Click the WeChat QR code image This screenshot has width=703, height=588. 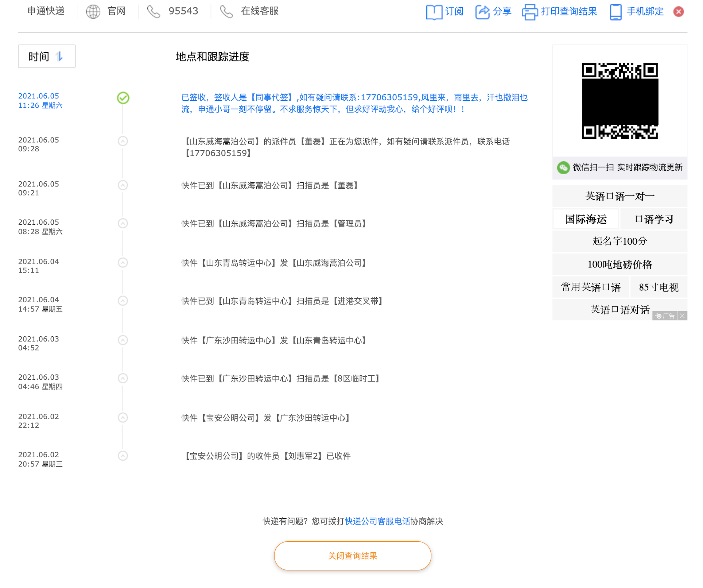[619, 101]
